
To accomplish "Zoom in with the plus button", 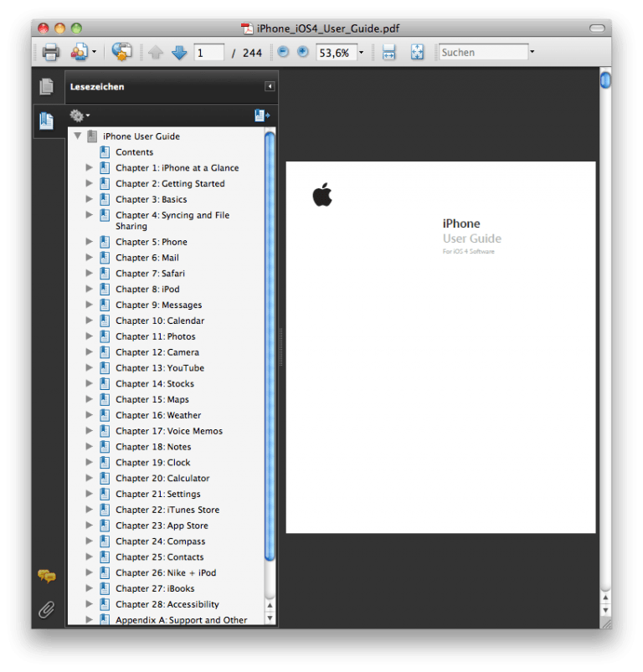I will (302, 52).
